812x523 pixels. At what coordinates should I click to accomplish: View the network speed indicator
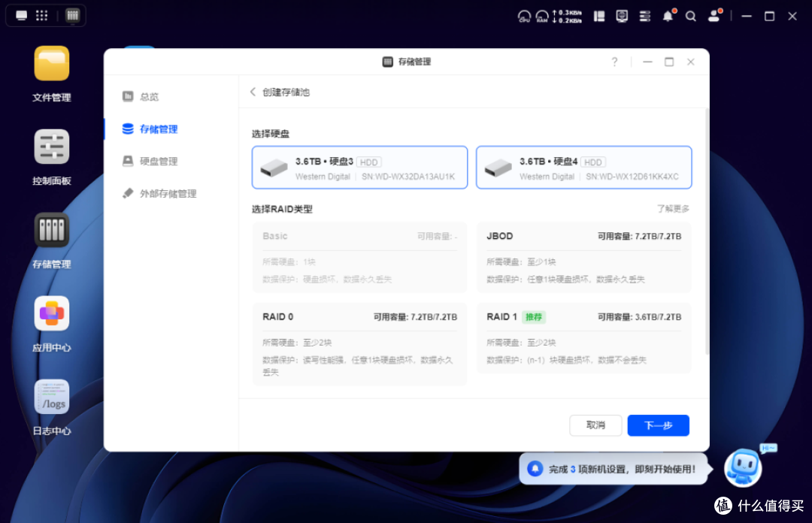tap(567, 17)
